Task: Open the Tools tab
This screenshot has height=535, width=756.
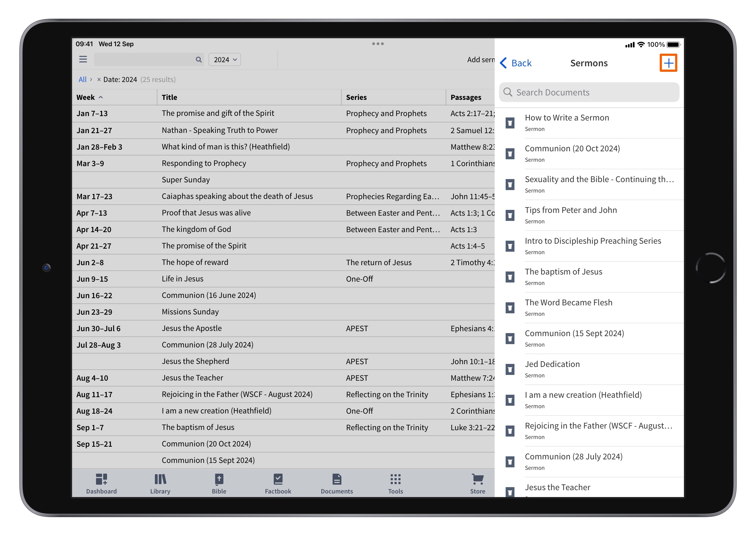Action: coord(395,484)
